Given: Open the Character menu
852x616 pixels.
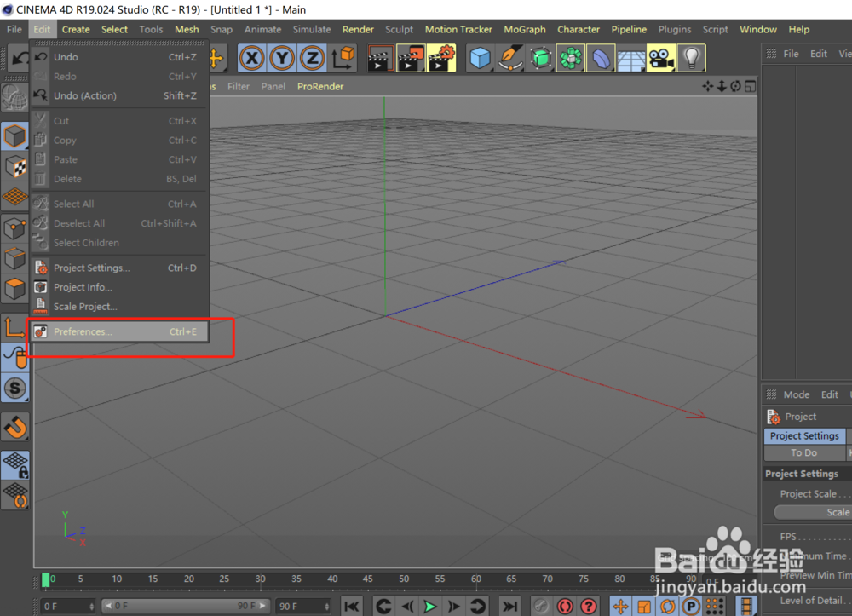Looking at the screenshot, I should pyautogui.click(x=579, y=29).
